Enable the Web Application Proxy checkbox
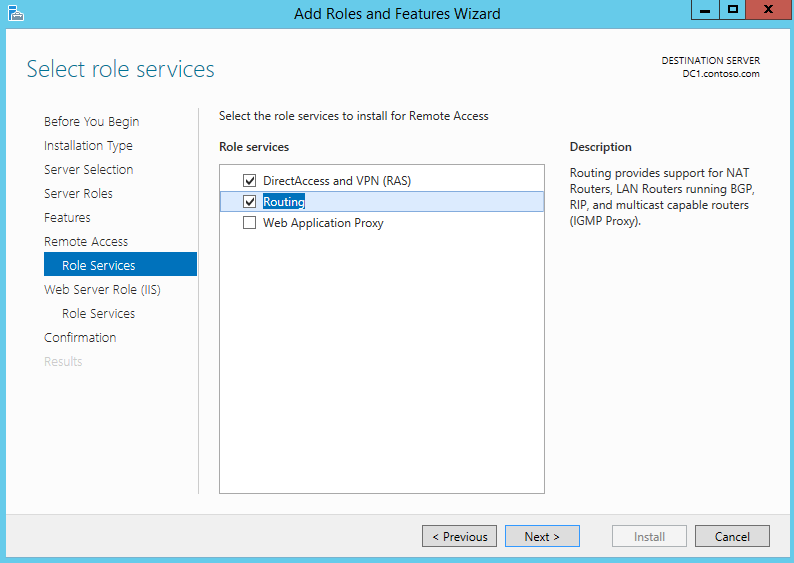Screen dimensions: 794x563 [249, 223]
